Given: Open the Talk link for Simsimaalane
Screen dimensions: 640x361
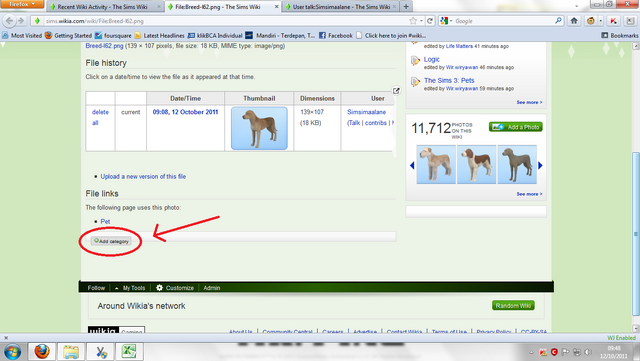Looking at the screenshot, I should click(355, 123).
